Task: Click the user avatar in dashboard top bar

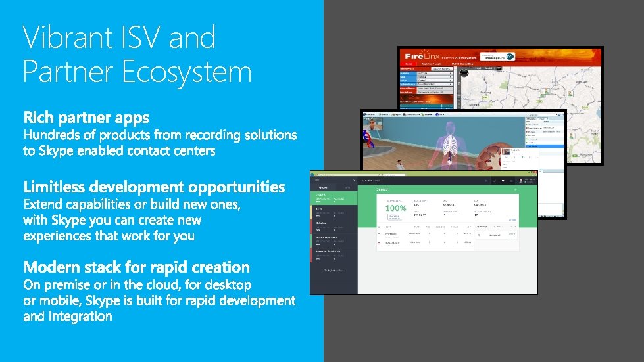Action: [521, 181]
